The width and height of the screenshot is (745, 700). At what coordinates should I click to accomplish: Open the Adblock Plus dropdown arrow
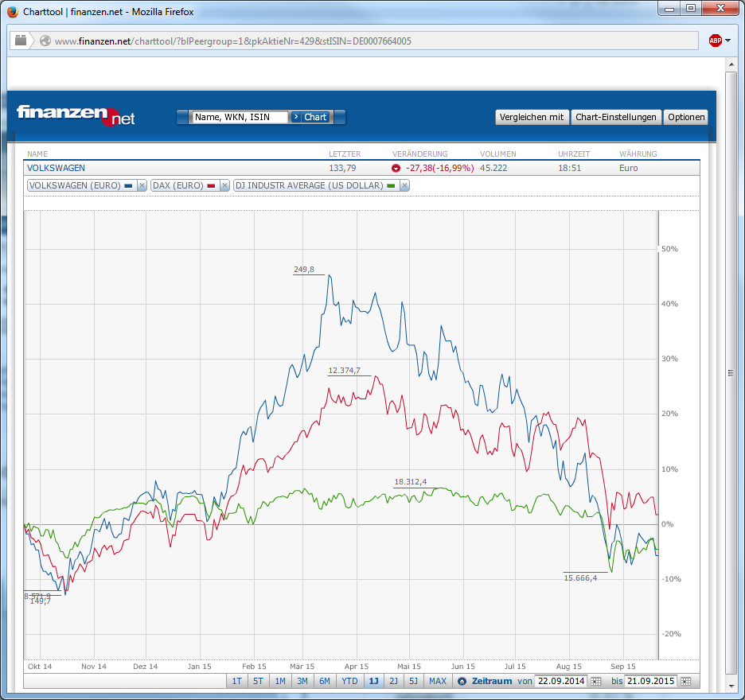tap(728, 40)
